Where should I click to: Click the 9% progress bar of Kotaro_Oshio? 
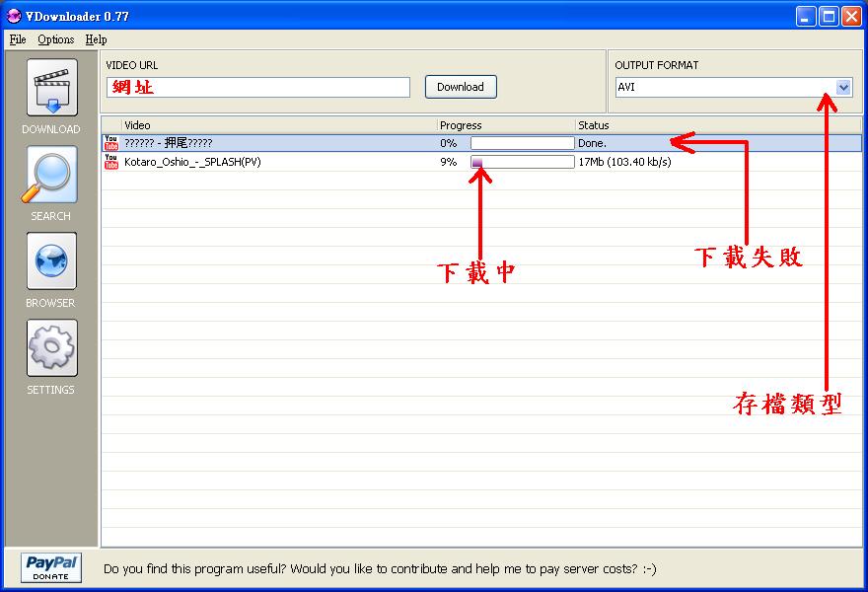tap(522, 162)
